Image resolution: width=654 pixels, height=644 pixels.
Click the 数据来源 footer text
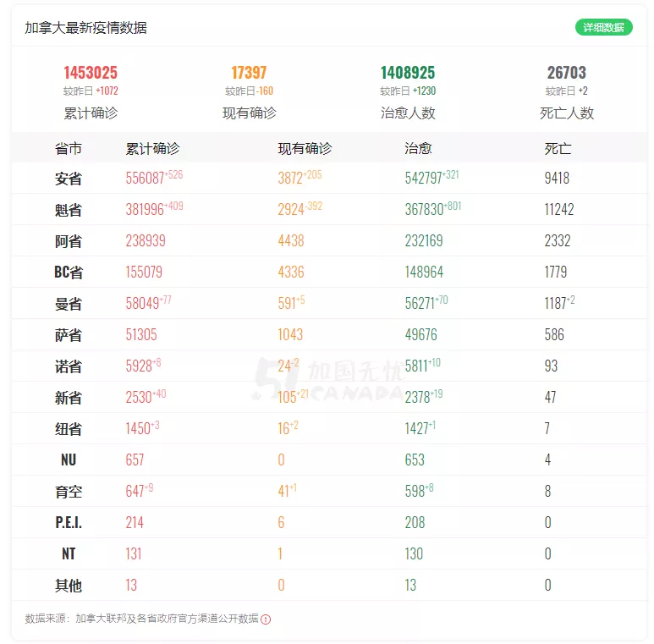click(x=141, y=619)
